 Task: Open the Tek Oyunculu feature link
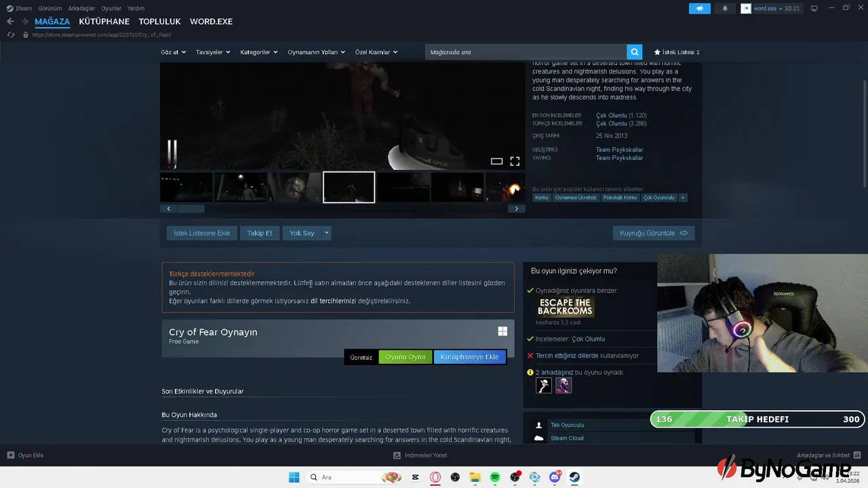coord(567,426)
